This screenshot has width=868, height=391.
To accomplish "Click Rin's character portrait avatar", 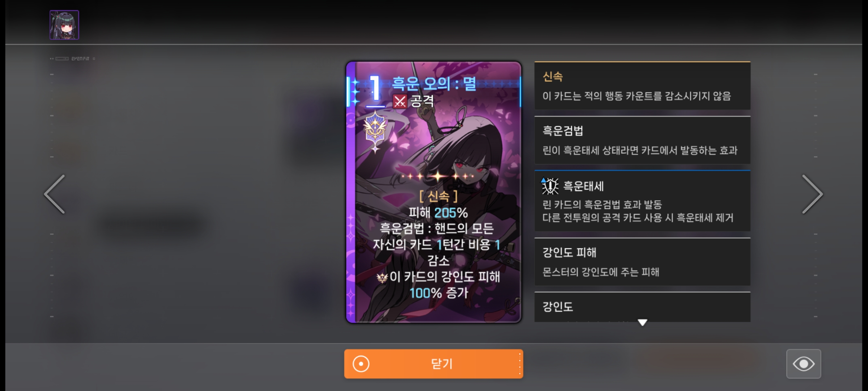I will pos(64,25).
